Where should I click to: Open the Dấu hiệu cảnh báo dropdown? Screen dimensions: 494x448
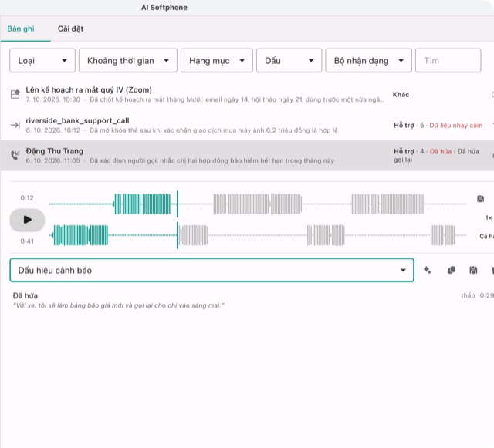(211, 270)
